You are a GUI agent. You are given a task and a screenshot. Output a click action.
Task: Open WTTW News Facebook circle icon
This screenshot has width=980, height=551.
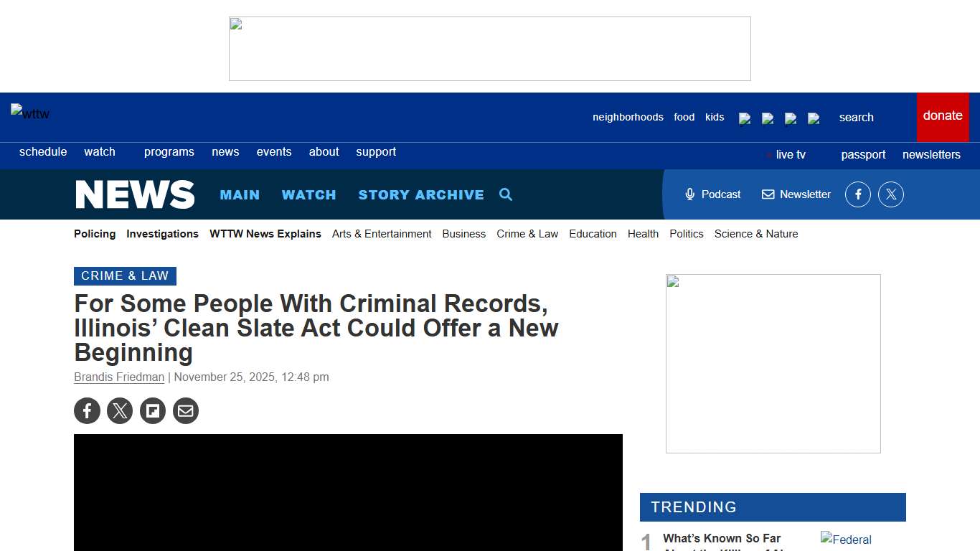(858, 194)
